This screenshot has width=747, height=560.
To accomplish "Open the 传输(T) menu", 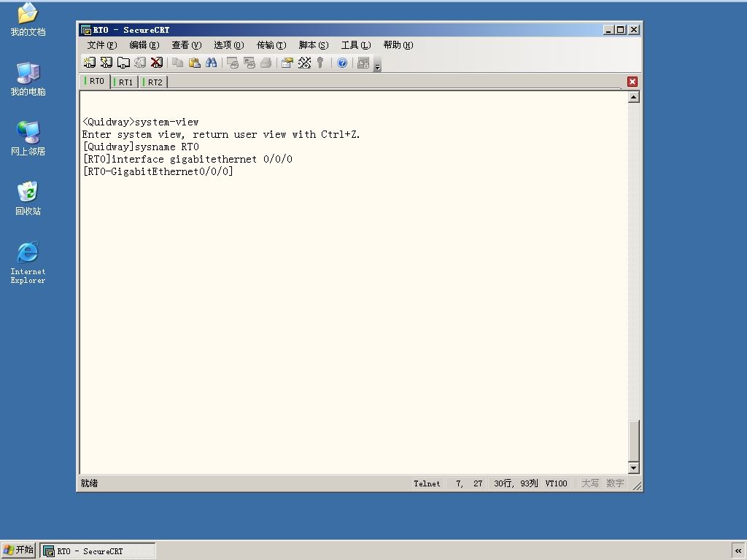I will [271, 44].
